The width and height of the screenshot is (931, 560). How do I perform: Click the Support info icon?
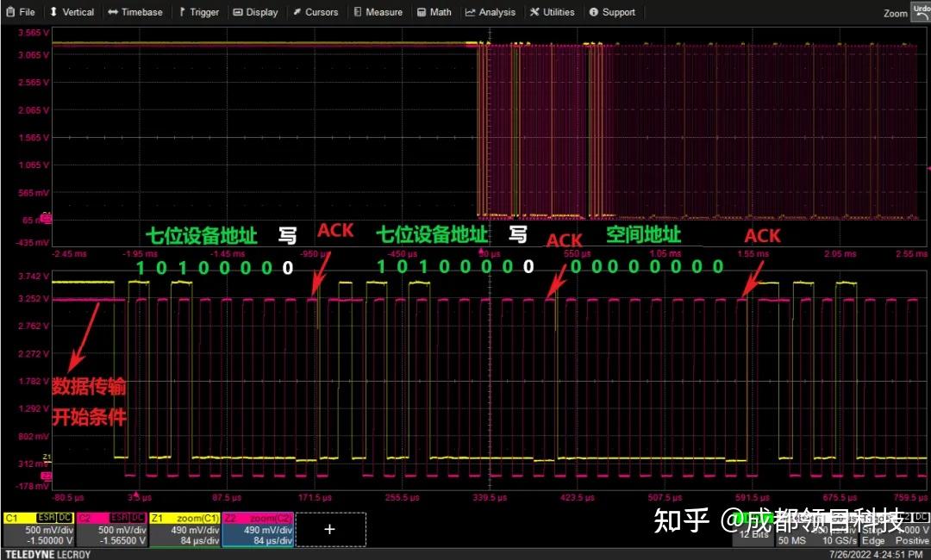pos(592,12)
